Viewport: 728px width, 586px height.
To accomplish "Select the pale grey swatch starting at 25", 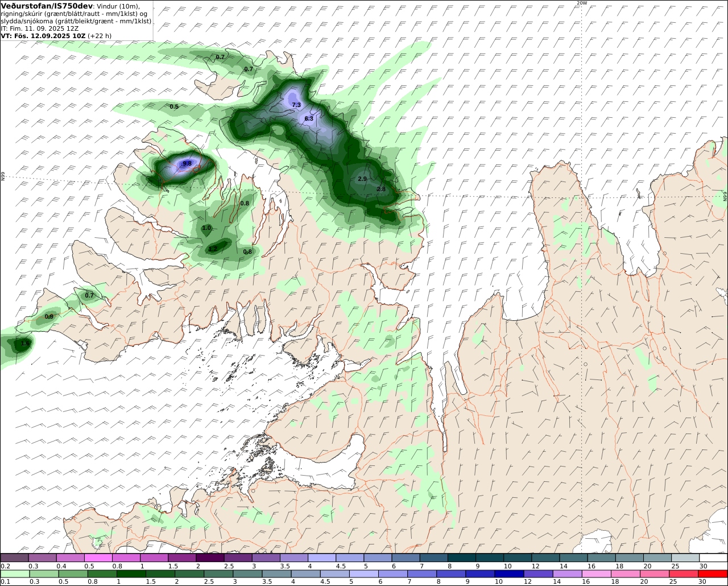I will 685,558.
